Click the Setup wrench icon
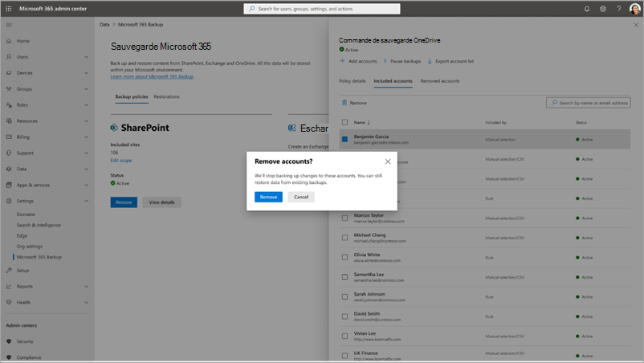Screen dimensions: 644x363 point(9,271)
